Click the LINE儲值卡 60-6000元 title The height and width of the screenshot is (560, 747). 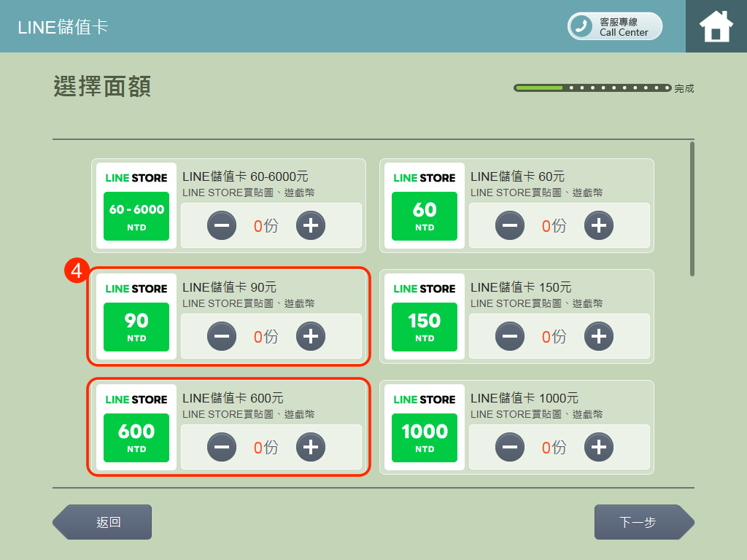click(245, 176)
